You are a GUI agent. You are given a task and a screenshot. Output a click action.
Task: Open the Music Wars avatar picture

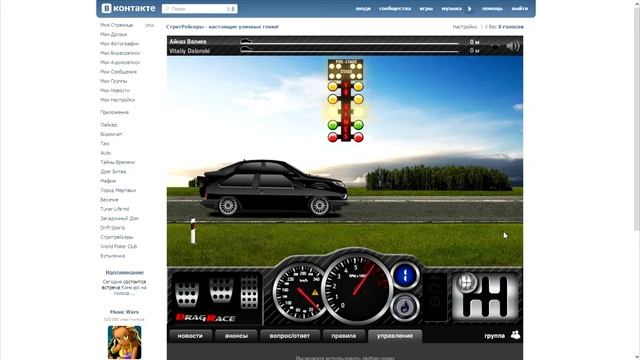[x=124, y=342]
